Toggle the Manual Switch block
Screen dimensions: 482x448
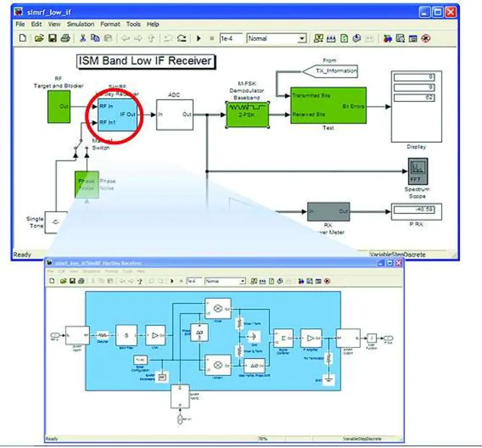[80, 144]
